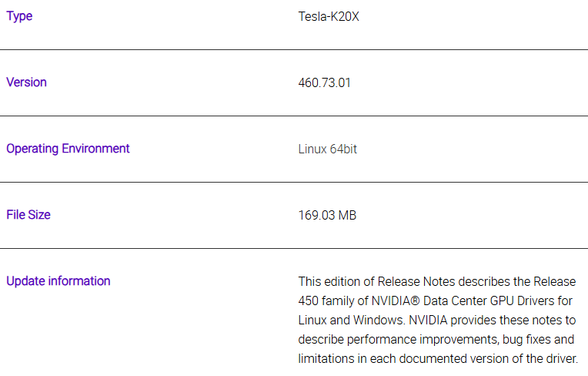Viewport: 588px width, 376px height.
Task: Click the words 'of the driver.' at paragraph end
Action: [x=545, y=359]
